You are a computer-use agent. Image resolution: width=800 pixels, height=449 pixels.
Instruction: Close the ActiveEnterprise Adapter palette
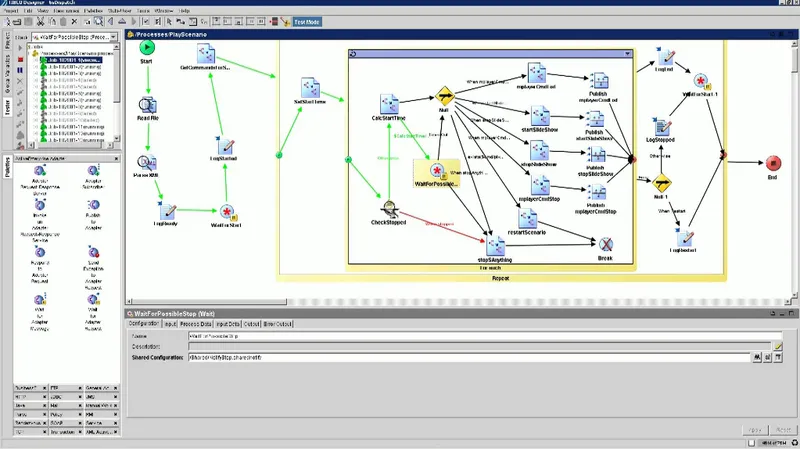pos(116,159)
